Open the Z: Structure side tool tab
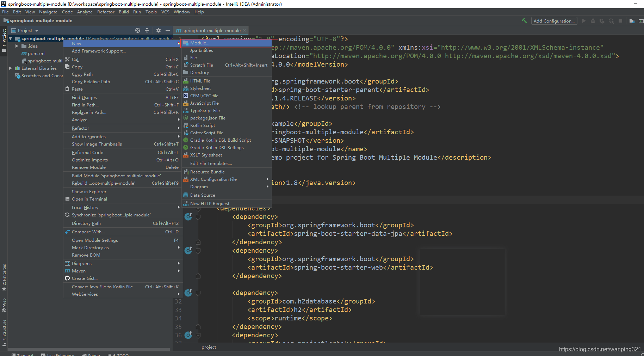The image size is (644, 356). (4, 333)
